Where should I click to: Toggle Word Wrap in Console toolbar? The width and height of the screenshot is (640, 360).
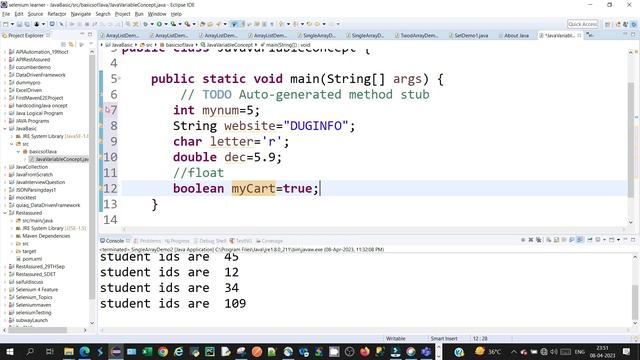(x=564, y=240)
